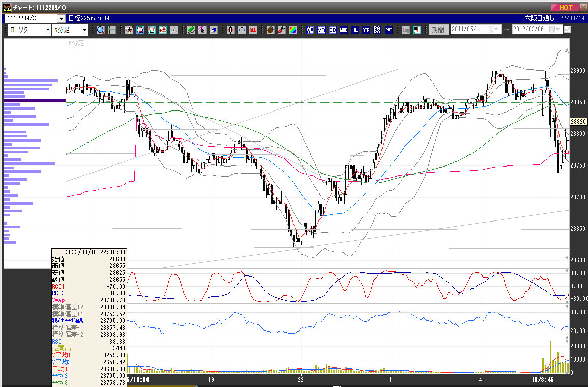Toggle the VWAP indicator icon

coord(310,30)
